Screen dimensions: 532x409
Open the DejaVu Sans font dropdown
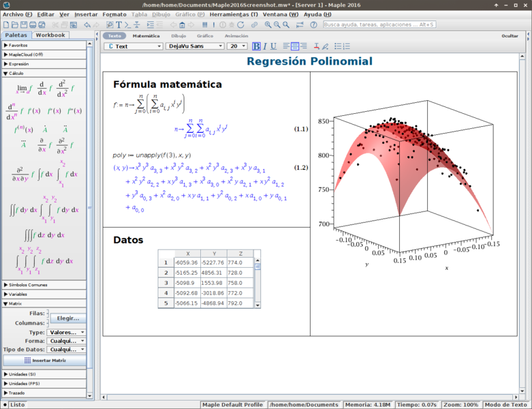194,46
